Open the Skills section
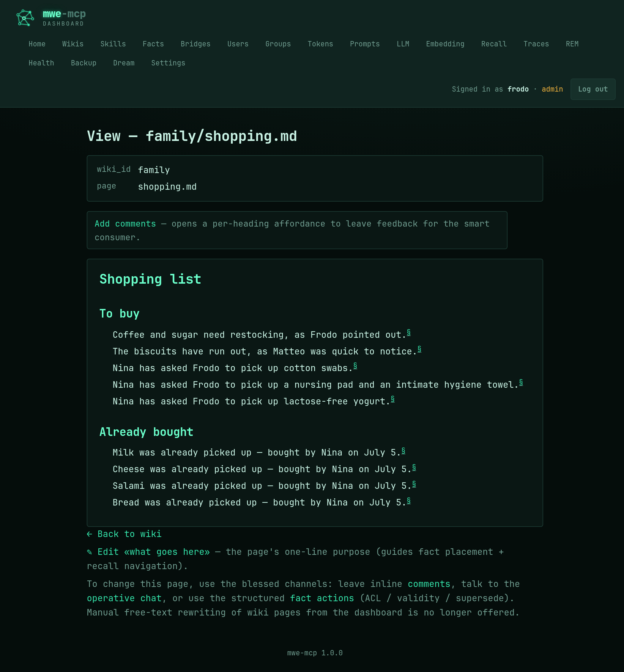 [x=113, y=44]
